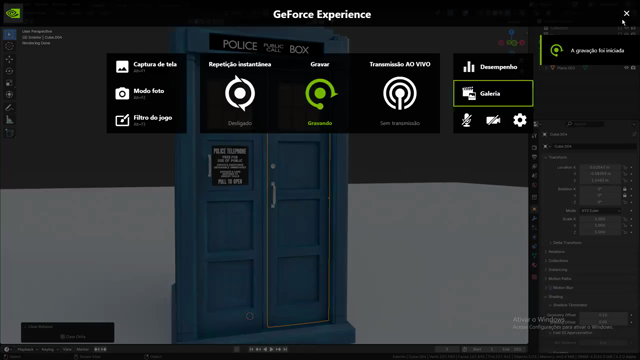Toggle the muted microphone icon
This screenshot has height=360, width=640.
[467, 120]
